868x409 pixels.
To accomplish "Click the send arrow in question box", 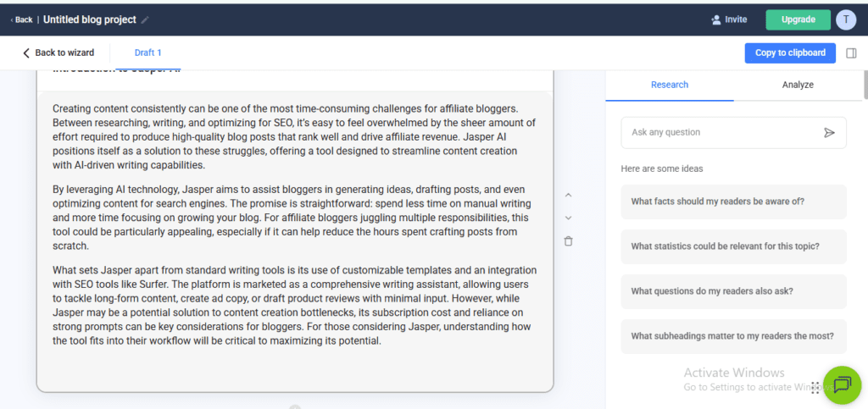I will click(829, 133).
